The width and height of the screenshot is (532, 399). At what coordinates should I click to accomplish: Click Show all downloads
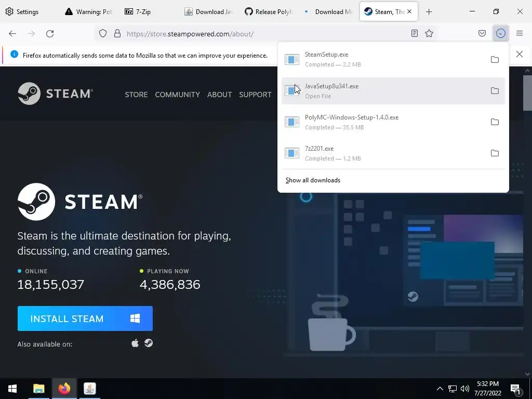pos(313,180)
